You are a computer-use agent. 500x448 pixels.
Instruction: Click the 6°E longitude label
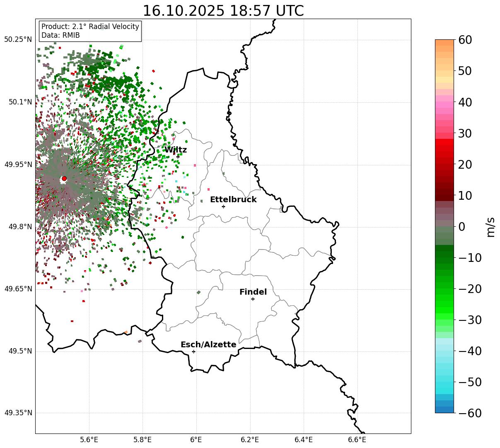click(196, 440)
